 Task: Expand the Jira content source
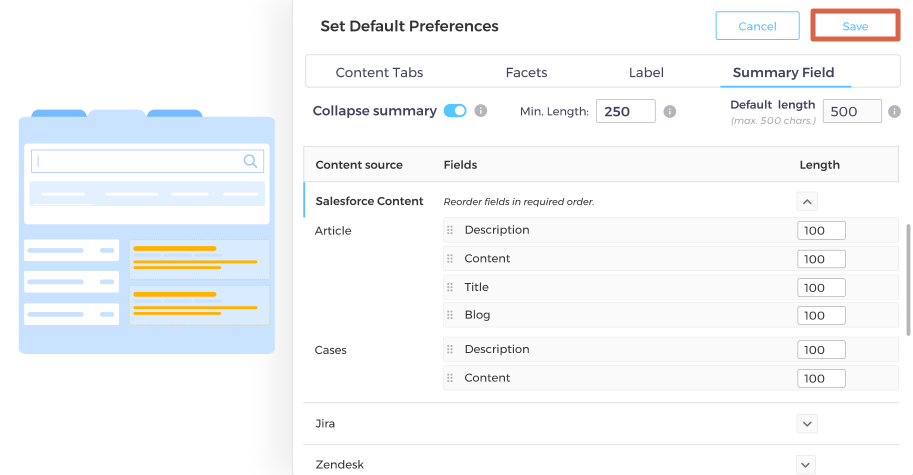pos(808,423)
